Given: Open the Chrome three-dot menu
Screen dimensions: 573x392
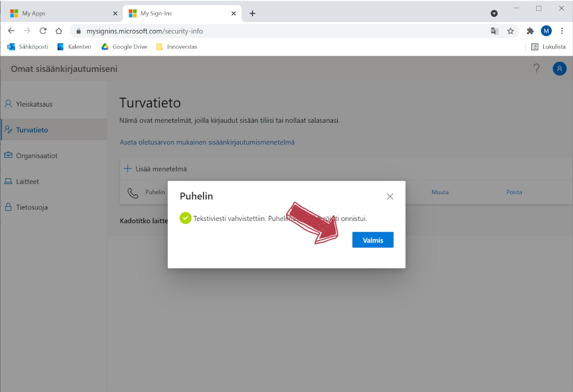Looking at the screenshot, I should point(562,31).
